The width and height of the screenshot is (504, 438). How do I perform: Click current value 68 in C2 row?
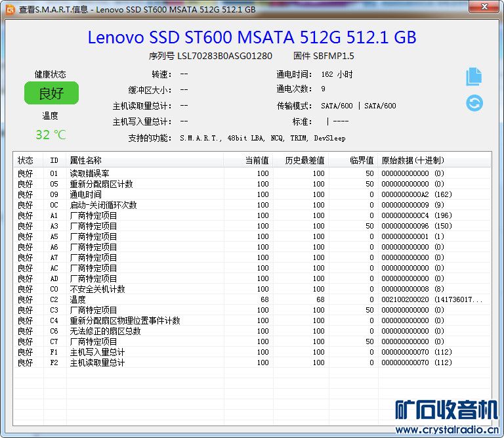pyautogui.click(x=264, y=299)
